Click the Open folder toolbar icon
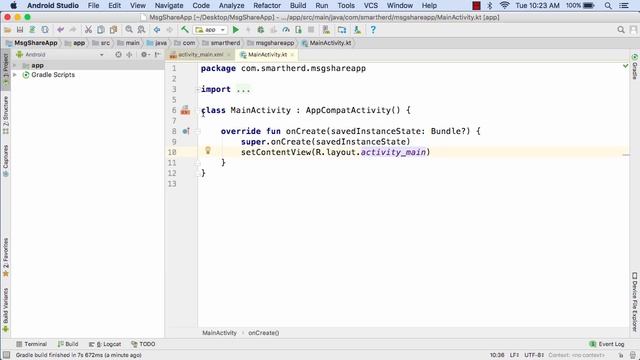640x360 pixels. point(7,30)
